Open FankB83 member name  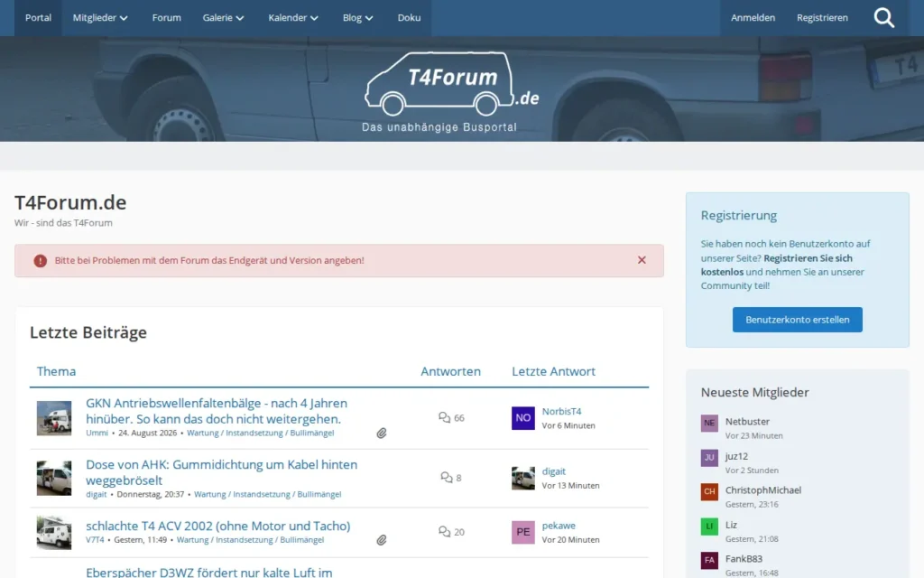(744, 558)
